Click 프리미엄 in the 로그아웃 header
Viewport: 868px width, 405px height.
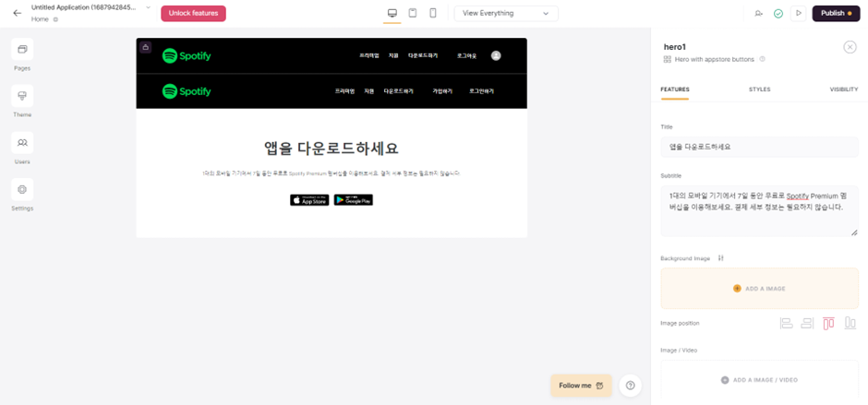click(x=369, y=55)
